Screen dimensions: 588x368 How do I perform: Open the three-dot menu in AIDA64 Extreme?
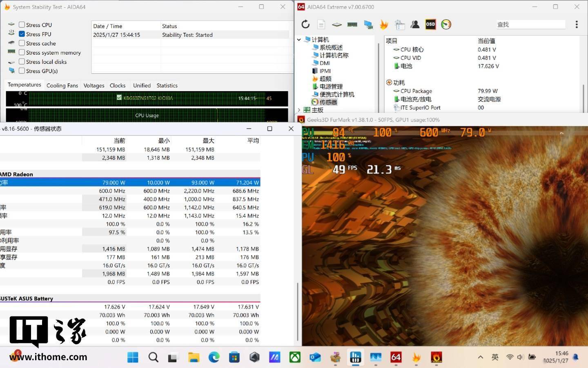pos(577,25)
